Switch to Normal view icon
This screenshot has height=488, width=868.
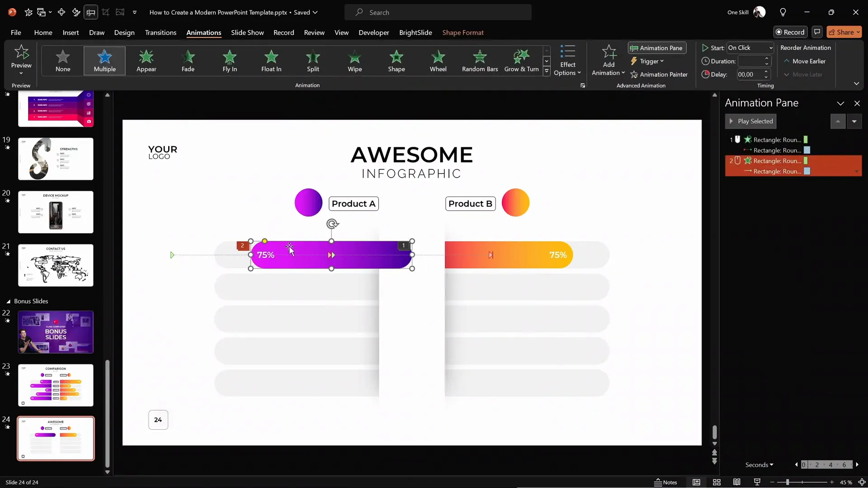pos(696,482)
